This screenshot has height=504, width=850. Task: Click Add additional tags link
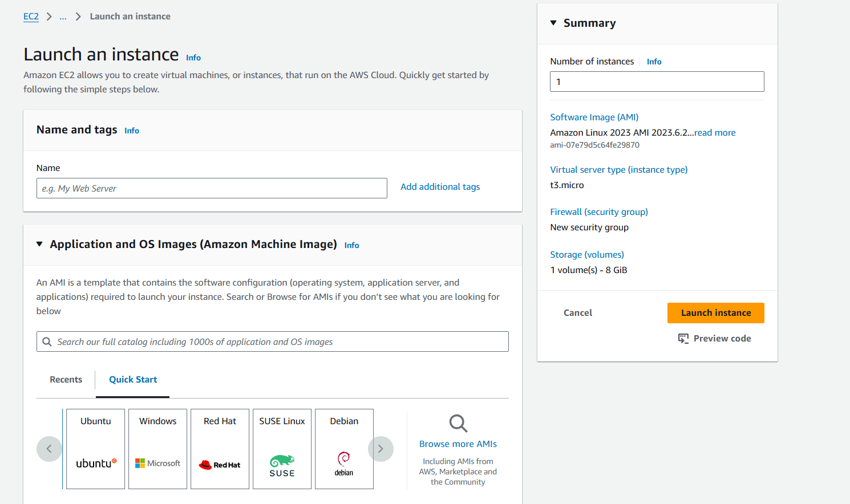click(x=440, y=187)
